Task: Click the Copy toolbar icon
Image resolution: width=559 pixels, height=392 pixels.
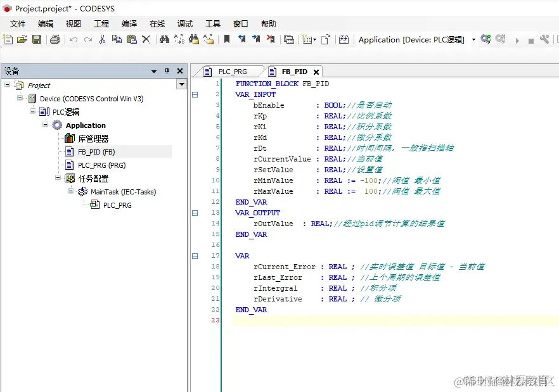Action: pos(117,39)
